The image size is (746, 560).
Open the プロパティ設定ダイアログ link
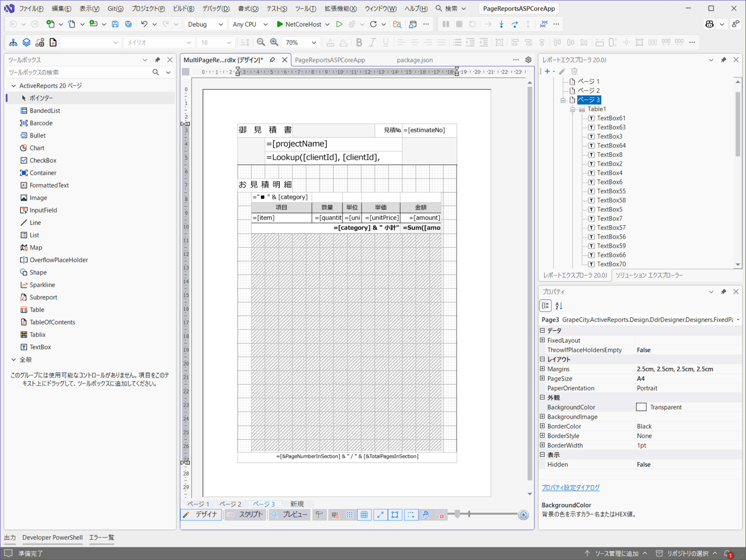coord(571,488)
